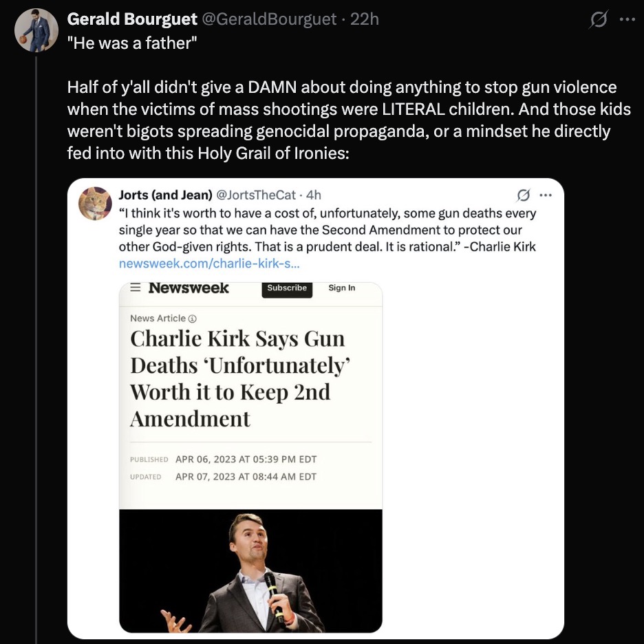644x644 pixels.
Task: Open the Newsweek hamburger navigation menu
Action: pyautogui.click(x=135, y=288)
